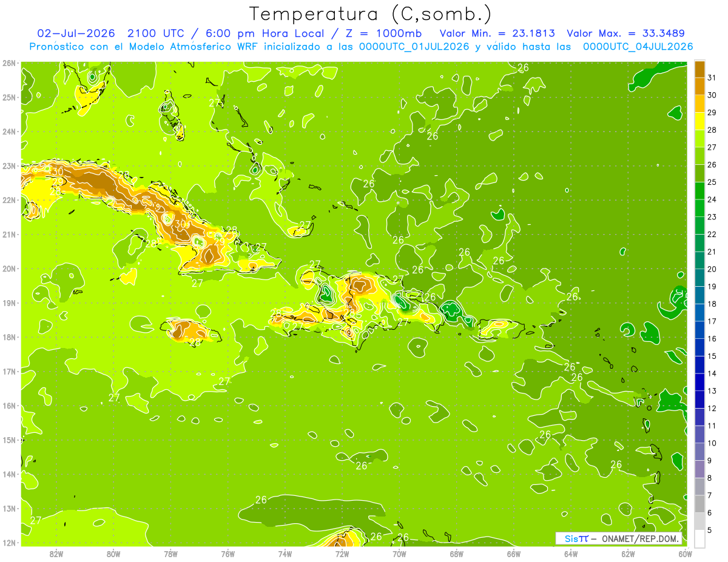The height and width of the screenshot is (562, 728).
Task: Select the date text "02-Jul-2026"
Action: point(76,33)
